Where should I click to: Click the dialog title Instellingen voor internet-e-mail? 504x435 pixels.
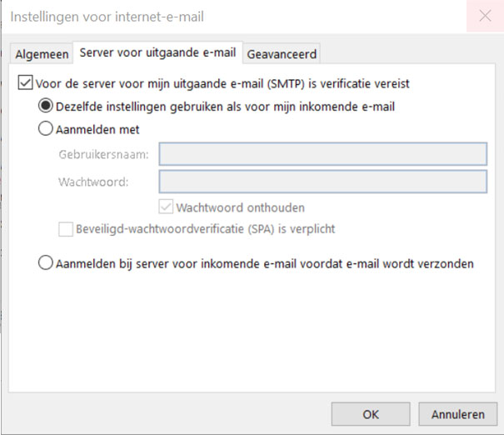tap(107, 17)
